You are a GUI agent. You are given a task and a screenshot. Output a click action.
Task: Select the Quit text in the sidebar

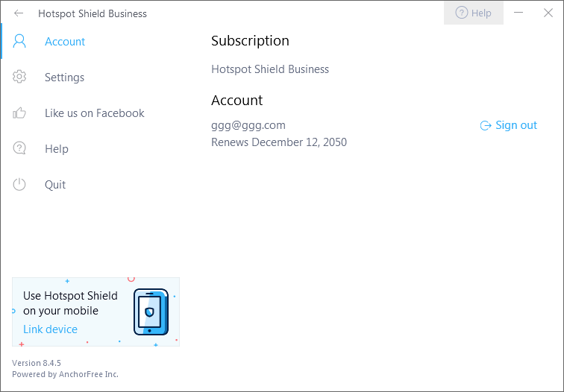tap(55, 185)
